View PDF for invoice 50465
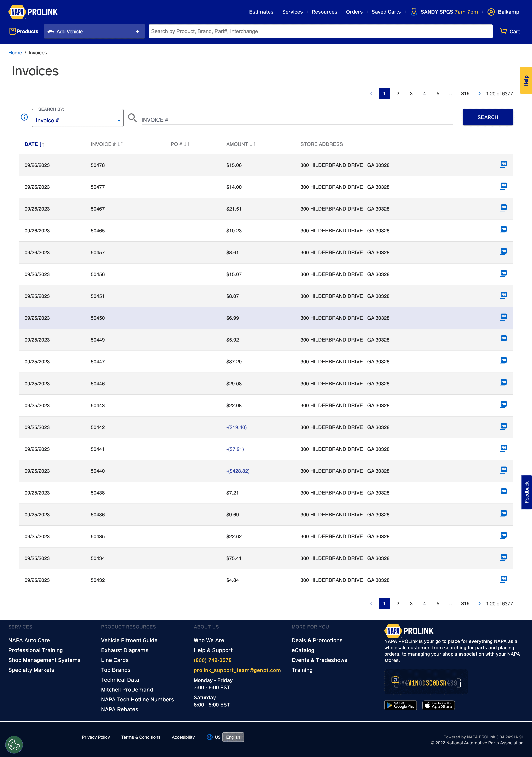The image size is (532, 757). pos(503,229)
